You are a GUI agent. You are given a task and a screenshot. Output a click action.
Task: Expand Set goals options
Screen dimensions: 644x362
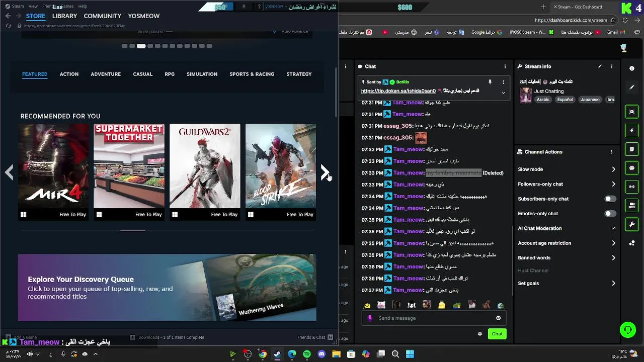pos(613,284)
